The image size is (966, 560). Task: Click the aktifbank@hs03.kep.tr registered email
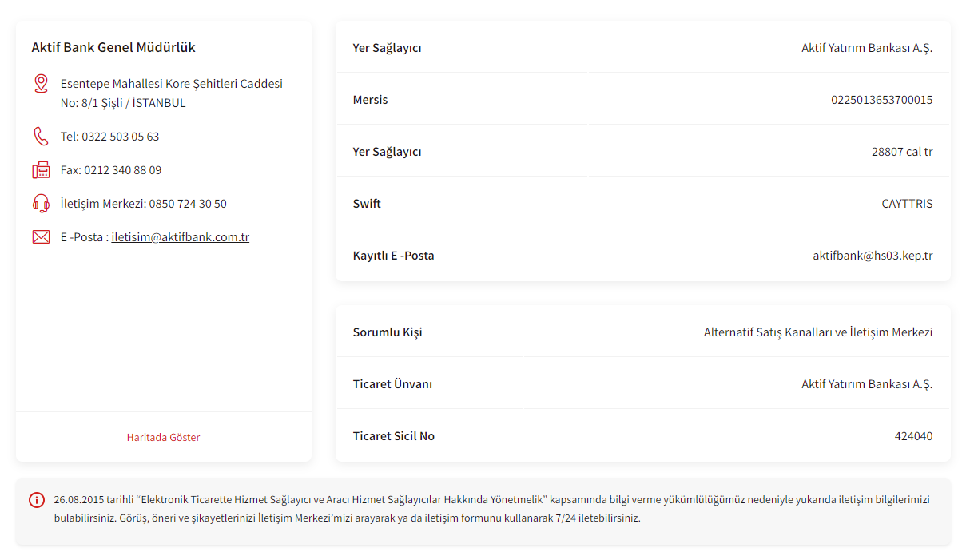click(x=873, y=256)
